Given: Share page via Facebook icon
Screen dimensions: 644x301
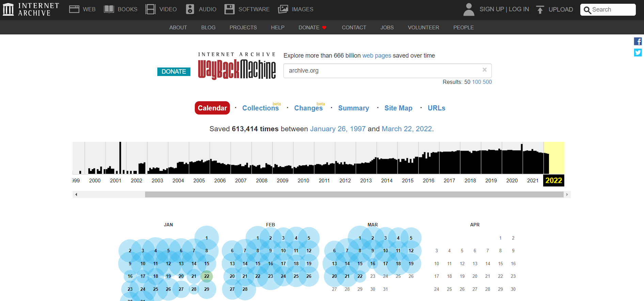Looking at the screenshot, I should point(638,41).
